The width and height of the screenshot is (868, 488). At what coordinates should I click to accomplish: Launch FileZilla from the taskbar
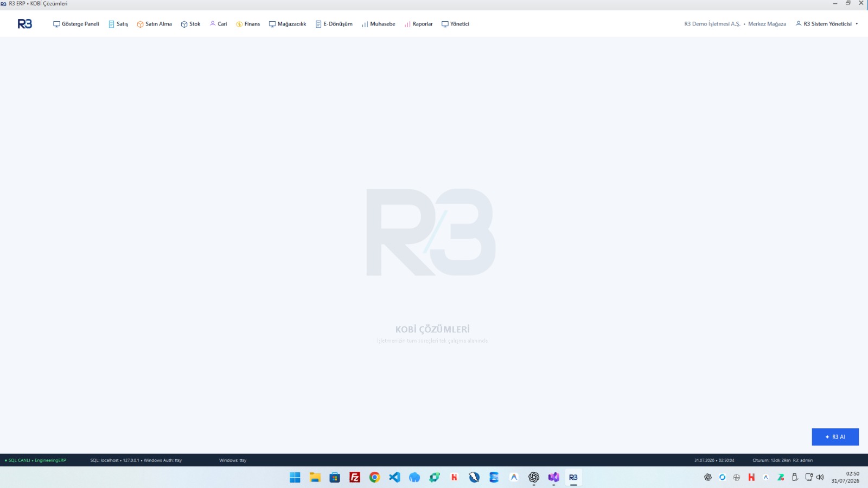click(355, 477)
